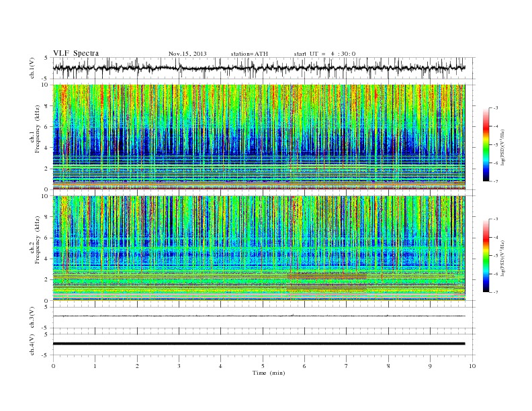Click the ch.1 frequency spectrogram panel
The image size is (532, 411).
[259, 137]
